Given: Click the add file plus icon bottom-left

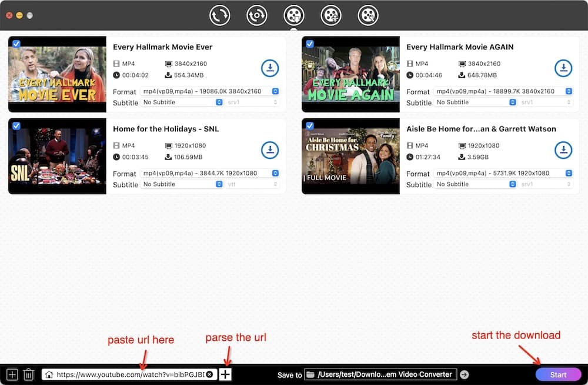Looking at the screenshot, I should click(x=12, y=374).
